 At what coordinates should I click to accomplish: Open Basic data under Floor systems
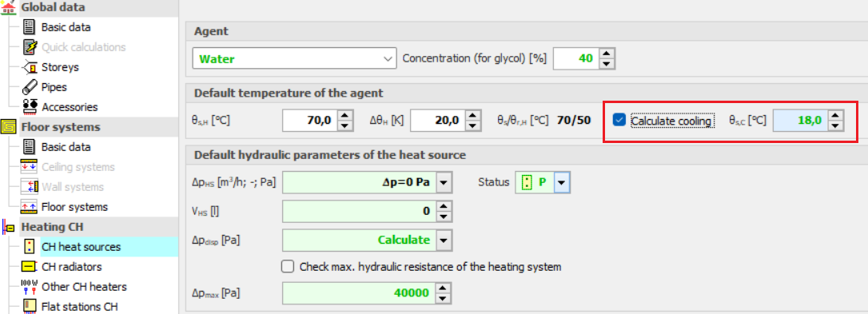tap(66, 147)
